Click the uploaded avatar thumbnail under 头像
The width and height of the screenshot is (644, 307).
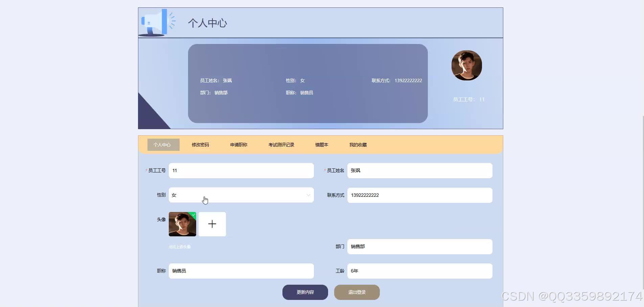point(182,224)
